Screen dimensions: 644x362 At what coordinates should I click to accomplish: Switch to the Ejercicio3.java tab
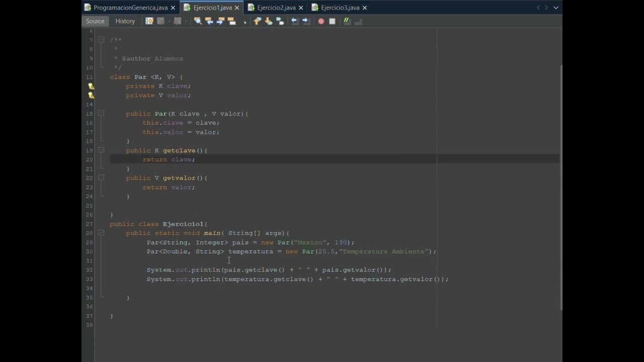click(340, 8)
